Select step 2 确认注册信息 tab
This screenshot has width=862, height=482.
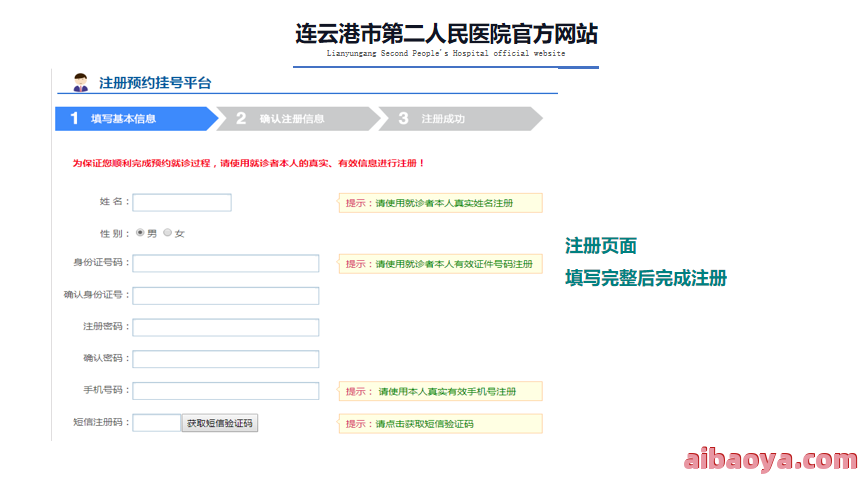coord(298,119)
